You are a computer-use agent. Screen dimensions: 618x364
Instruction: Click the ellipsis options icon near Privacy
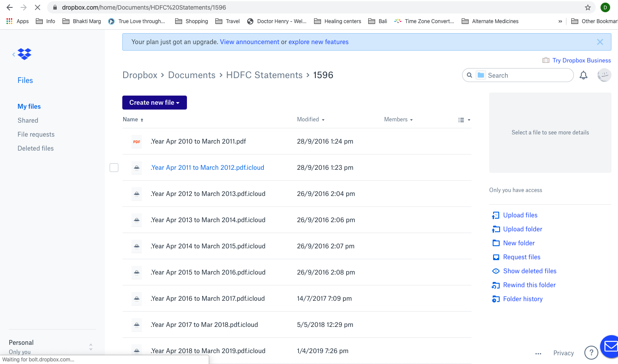point(538,354)
